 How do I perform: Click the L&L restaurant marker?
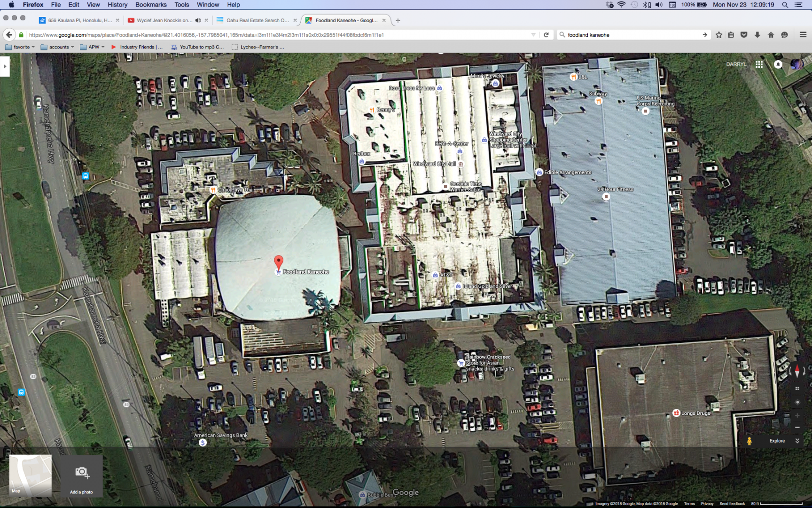click(x=573, y=77)
